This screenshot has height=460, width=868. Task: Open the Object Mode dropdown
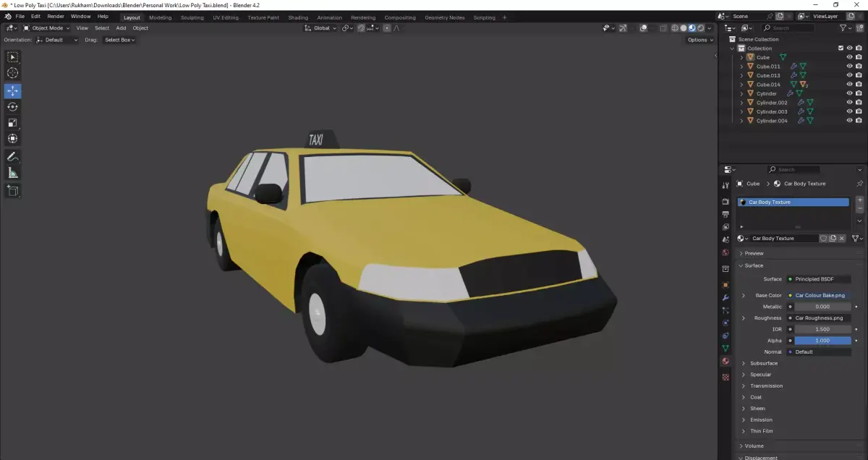click(x=47, y=28)
